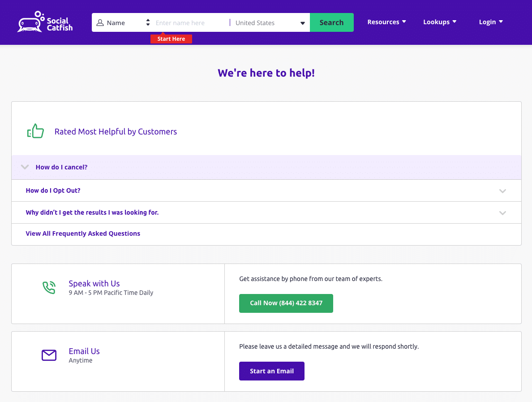Focus the 'Enter name here' input field
The width and height of the screenshot is (532, 402).
(191, 23)
